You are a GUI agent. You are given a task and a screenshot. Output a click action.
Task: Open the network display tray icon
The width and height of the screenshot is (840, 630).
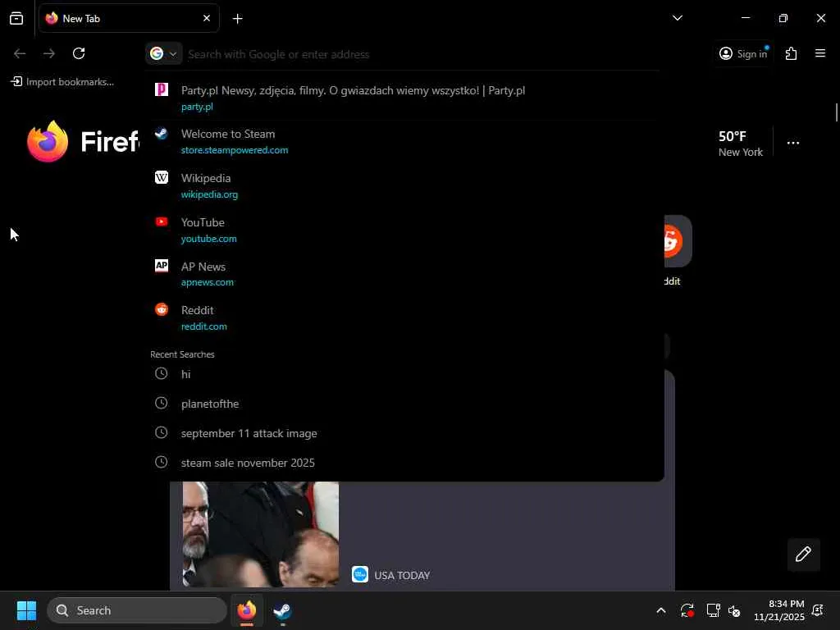click(713, 610)
